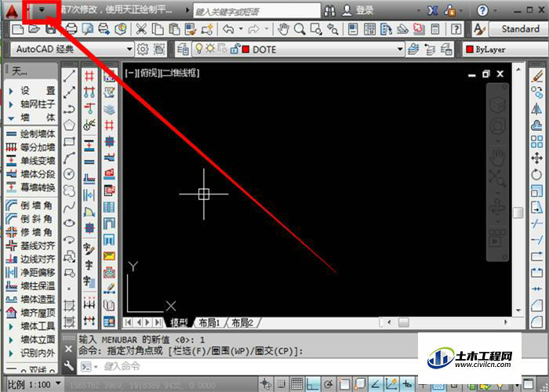Viewport: 549px width, 392px height.
Task: Toggle Dynamic UCS in status bar
Action: coord(391,384)
